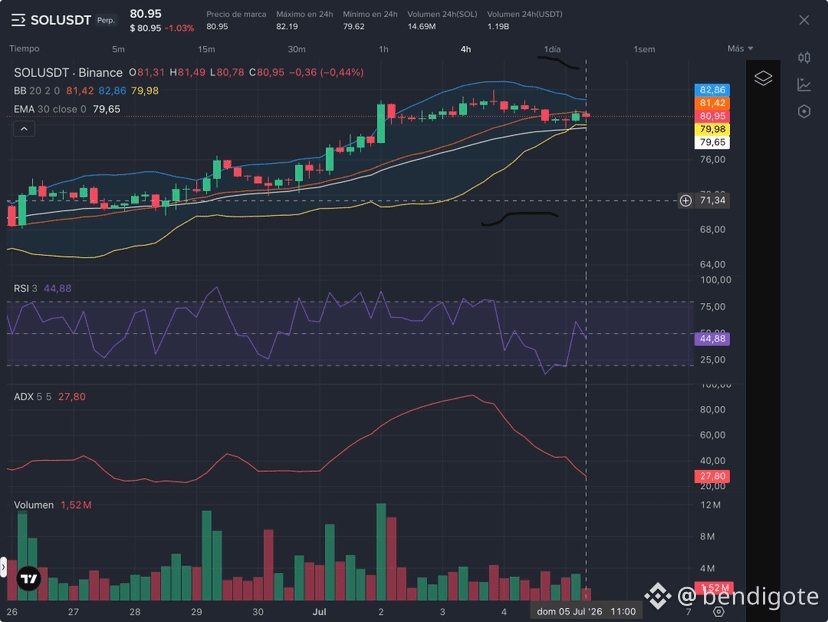Open the Más timeframe dropdown
This screenshot has height=622, width=828.
tap(740, 49)
